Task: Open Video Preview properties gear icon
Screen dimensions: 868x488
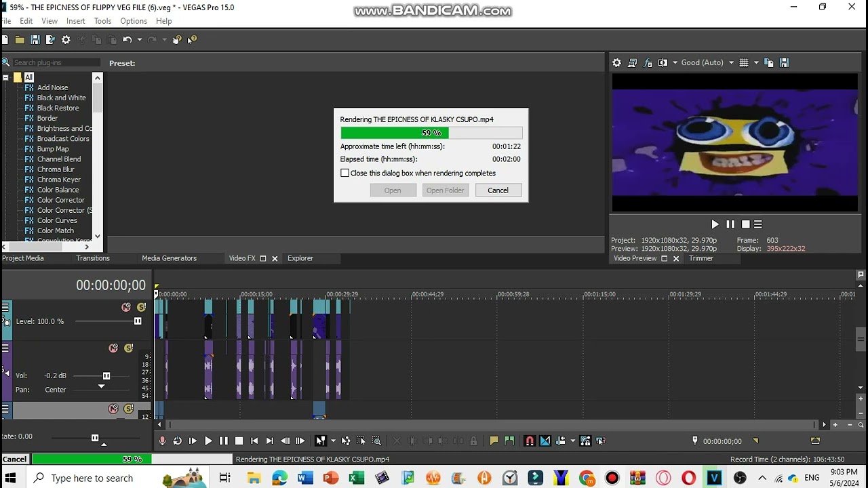Action: [x=616, y=62]
